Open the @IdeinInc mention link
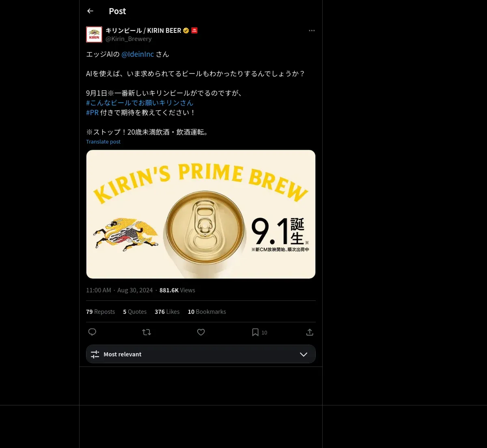 click(x=138, y=54)
